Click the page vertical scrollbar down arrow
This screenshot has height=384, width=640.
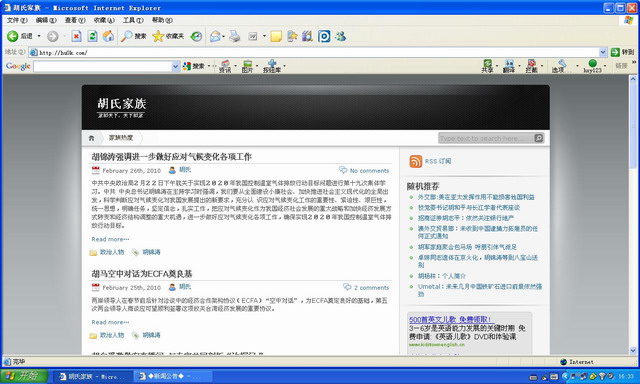(633, 351)
